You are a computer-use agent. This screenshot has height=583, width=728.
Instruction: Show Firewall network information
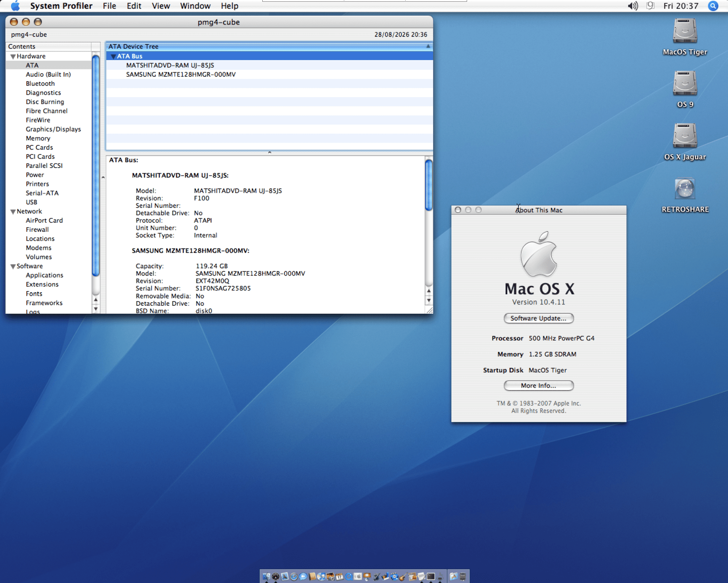coord(37,230)
